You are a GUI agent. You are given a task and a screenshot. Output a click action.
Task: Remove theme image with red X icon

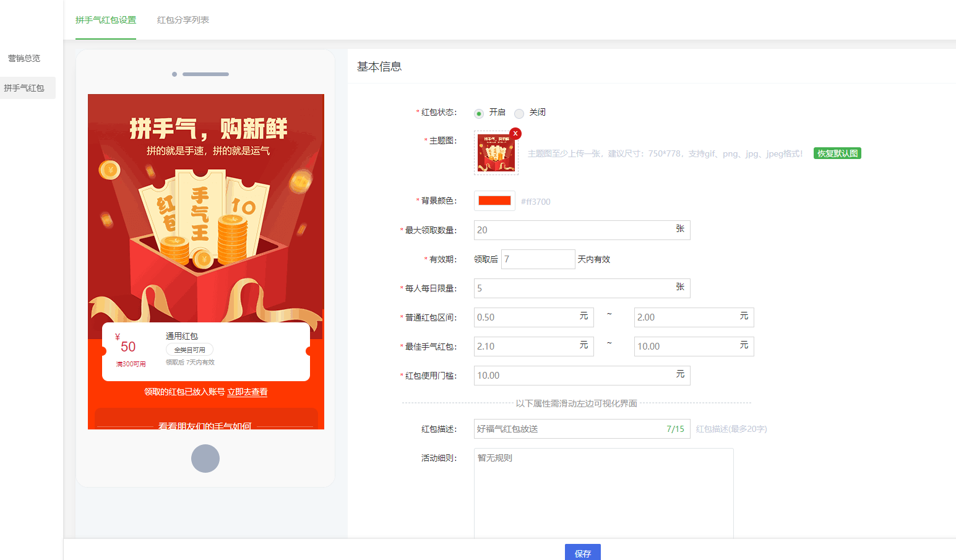point(515,134)
